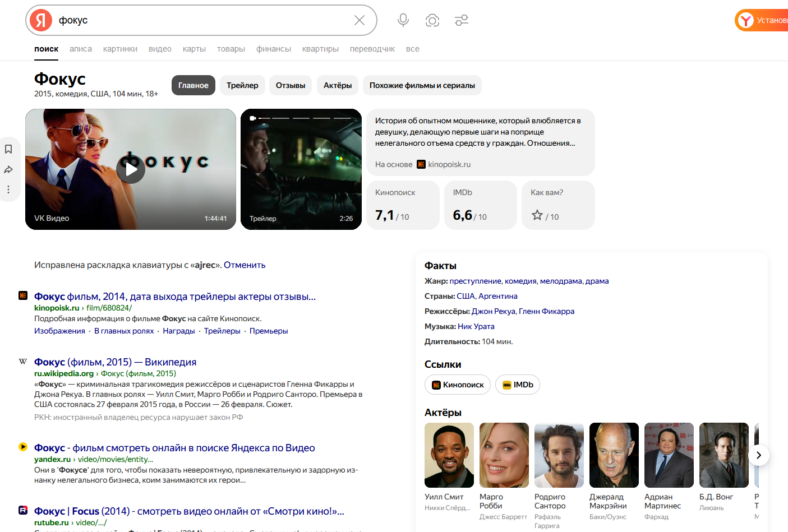Open the Трейлер video thumbnail
The image size is (788, 532).
[301, 169]
